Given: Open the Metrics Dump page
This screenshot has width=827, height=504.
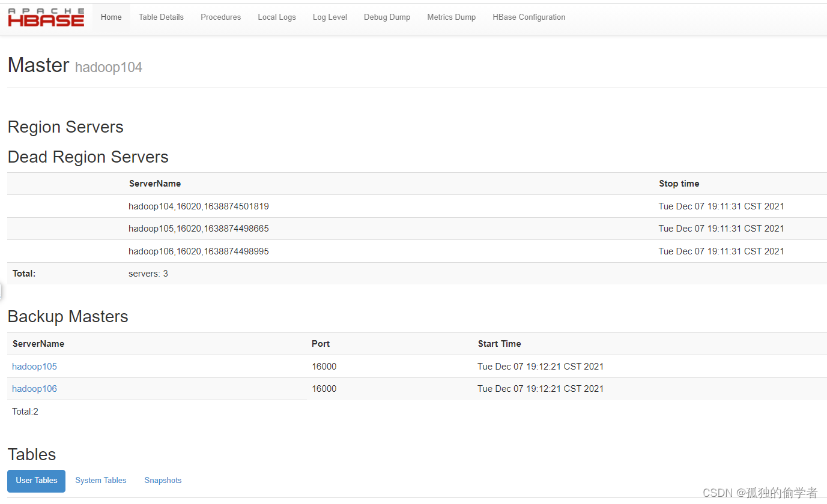Looking at the screenshot, I should click(x=451, y=17).
